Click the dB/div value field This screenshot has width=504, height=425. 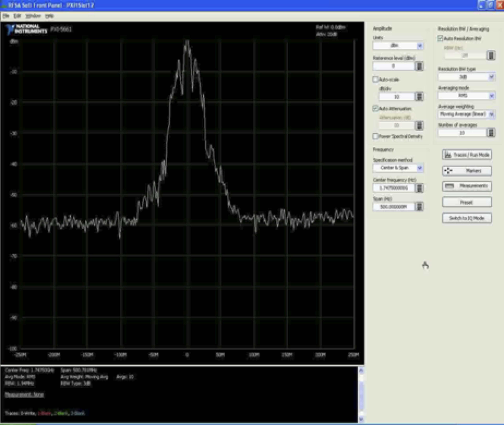(x=397, y=97)
